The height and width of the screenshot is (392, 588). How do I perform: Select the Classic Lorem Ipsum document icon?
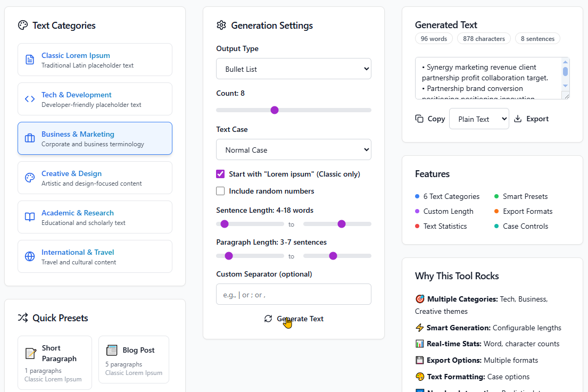click(30, 60)
